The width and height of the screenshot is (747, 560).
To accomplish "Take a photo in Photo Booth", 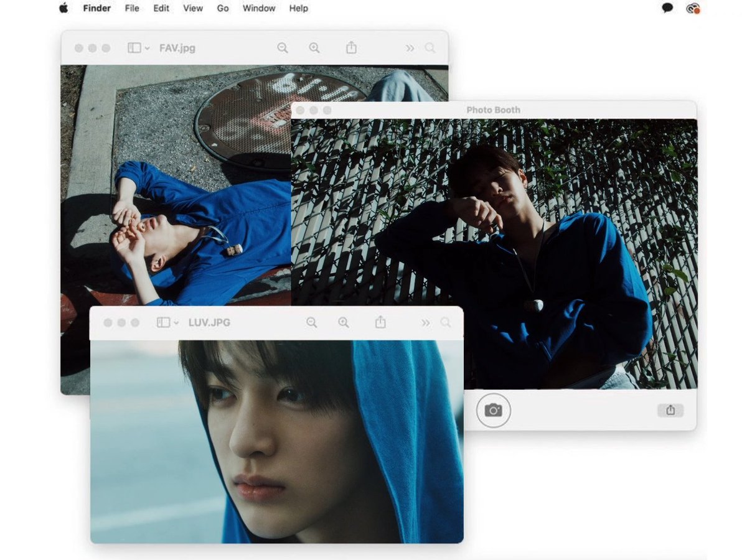I will pyautogui.click(x=493, y=411).
